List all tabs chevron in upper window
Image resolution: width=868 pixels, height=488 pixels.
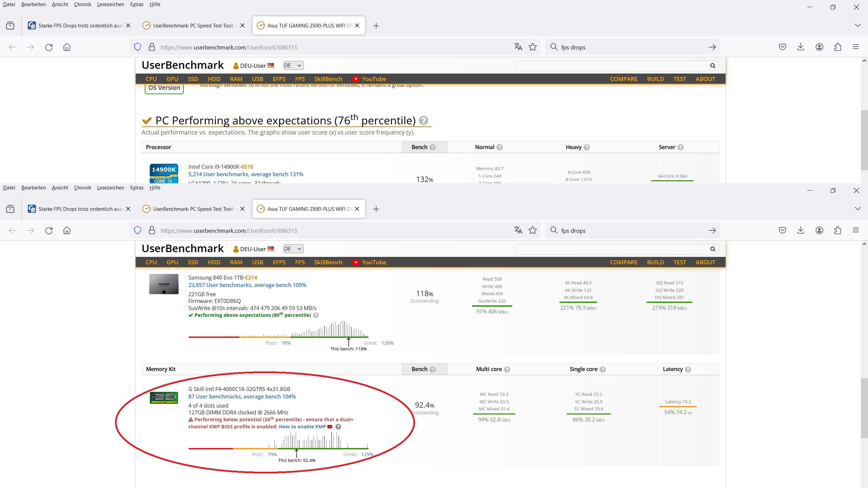tap(858, 25)
